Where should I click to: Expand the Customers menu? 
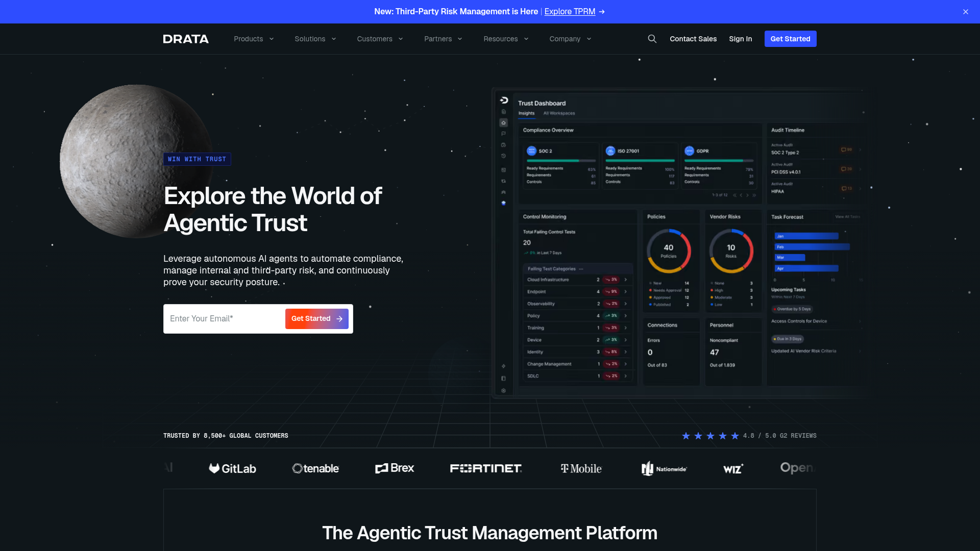click(380, 39)
